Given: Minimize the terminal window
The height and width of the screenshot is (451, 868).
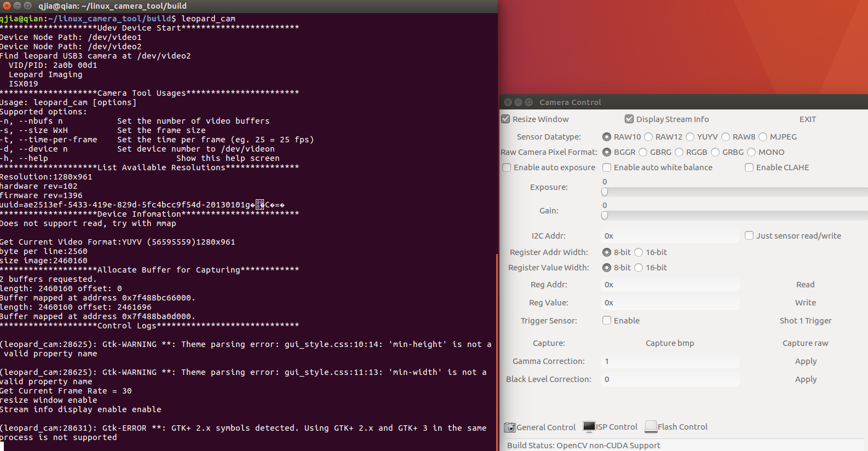Looking at the screenshot, I should coord(17,5).
